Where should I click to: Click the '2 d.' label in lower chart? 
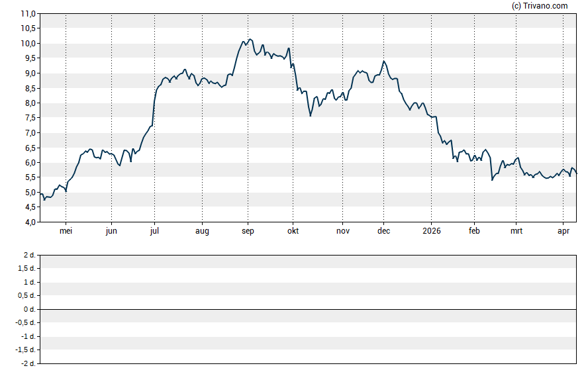tap(28, 255)
